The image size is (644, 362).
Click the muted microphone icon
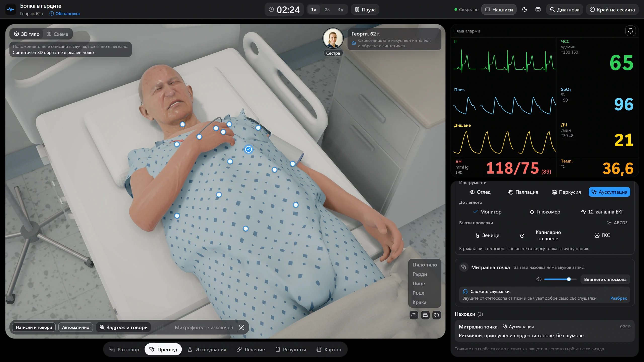point(242,327)
